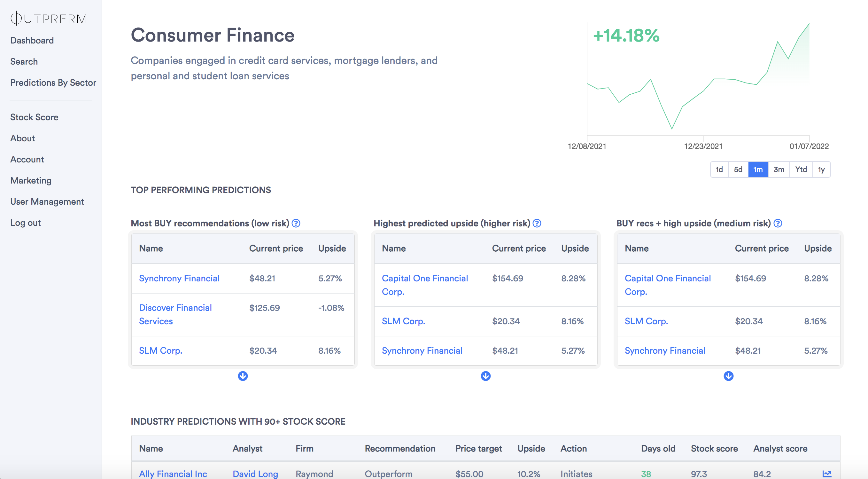The height and width of the screenshot is (479, 868).
Task: Click the Analyst score column header
Action: tap(780, 449)
